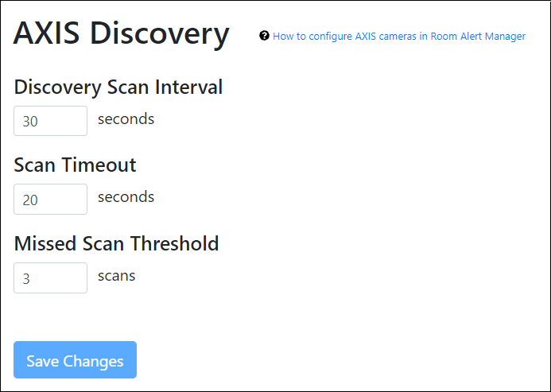
Task: Click the Missed Scan Threshold heading
Action: pos(116,243)
